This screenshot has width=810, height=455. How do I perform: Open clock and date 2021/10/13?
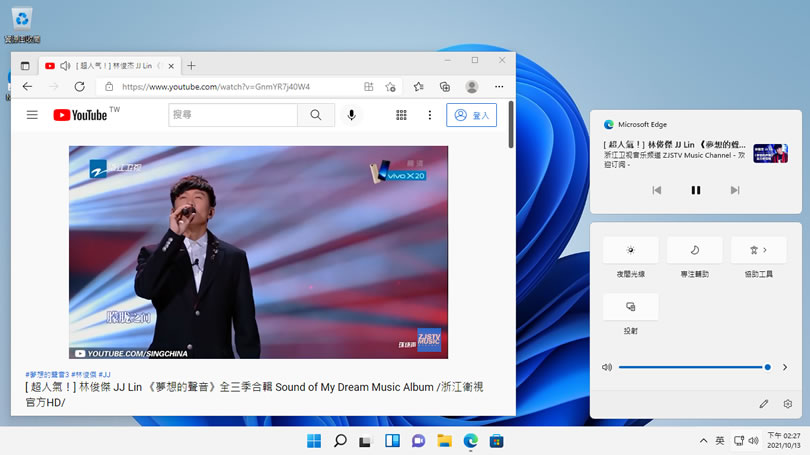pos(784,441)
